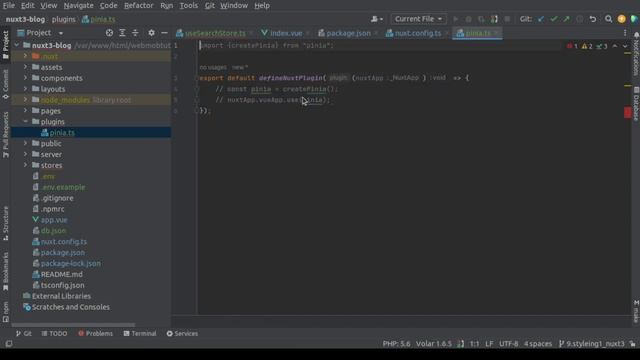Expand the layouts folder
Viewport: 640px width, 360px height.
click(x=25, y=89)
